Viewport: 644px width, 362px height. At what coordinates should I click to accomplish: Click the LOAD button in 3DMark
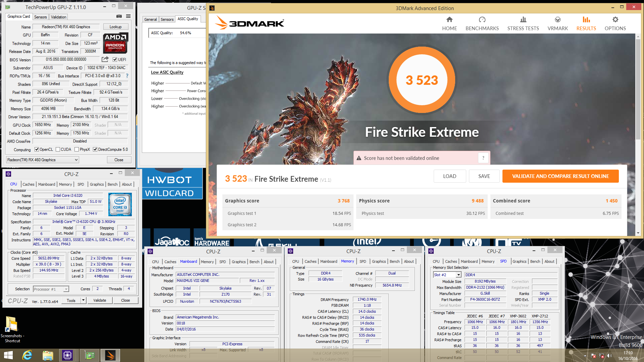[x=449, y=176]
